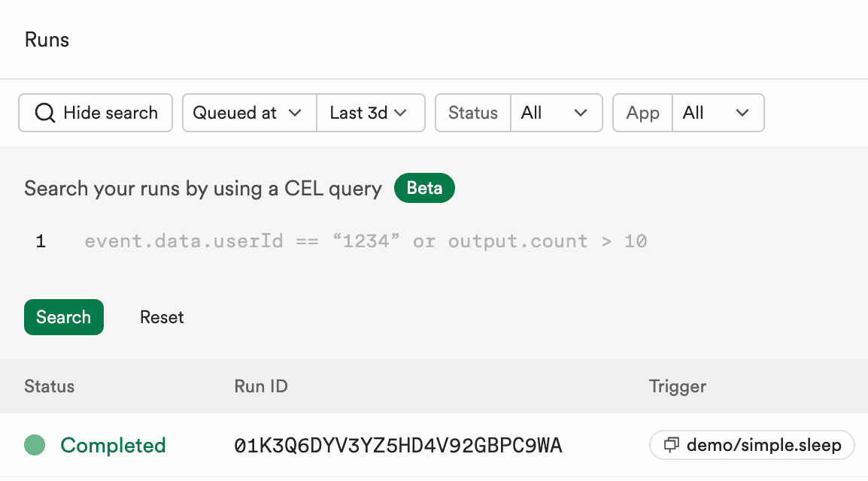The image size is (868, 481).
Task: Reset the CEL search query
Action: tap(162, 317)
